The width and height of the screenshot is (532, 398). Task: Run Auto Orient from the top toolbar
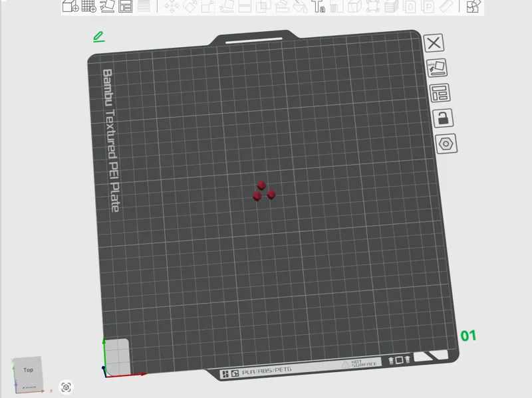pyautogui.click(x=107, y=6)
